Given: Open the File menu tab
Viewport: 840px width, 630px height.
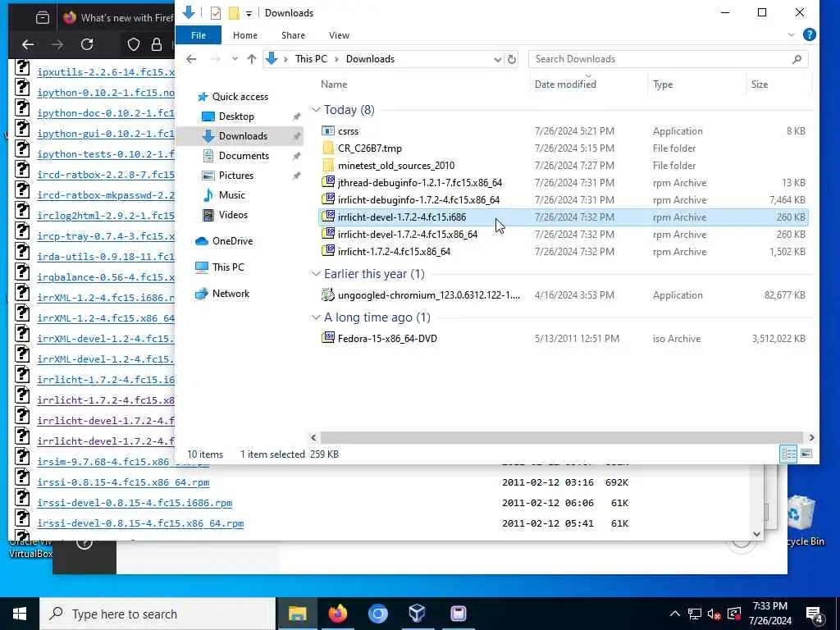Looking at the screenshot, I should (199, 35).
